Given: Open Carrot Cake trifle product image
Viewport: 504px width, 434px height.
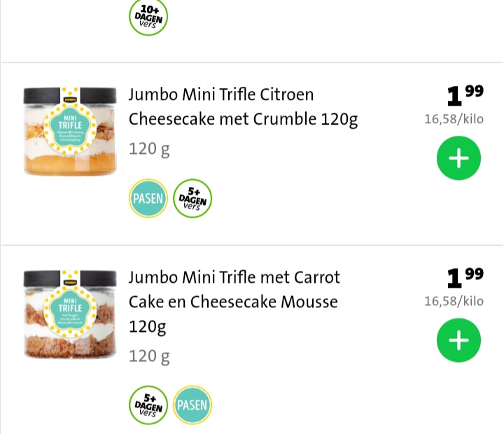Looking at the screenshot, I should (x=70, y=314).
